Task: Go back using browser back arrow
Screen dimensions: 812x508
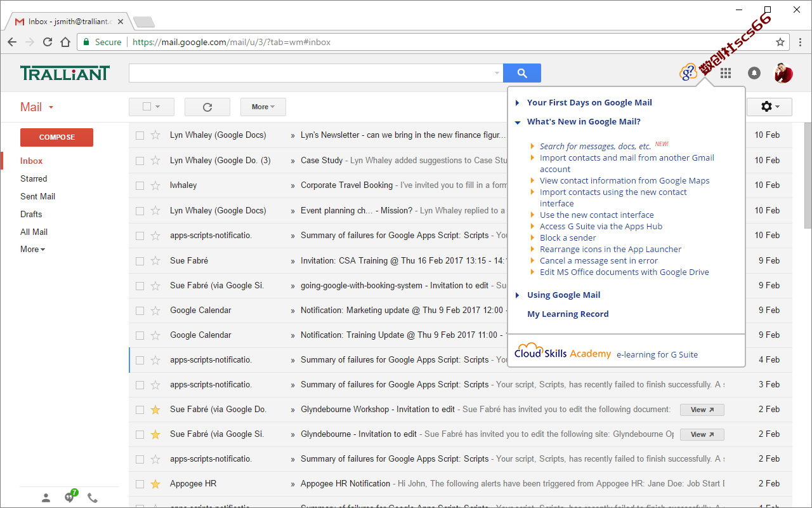Action: (x=12, y=42)
